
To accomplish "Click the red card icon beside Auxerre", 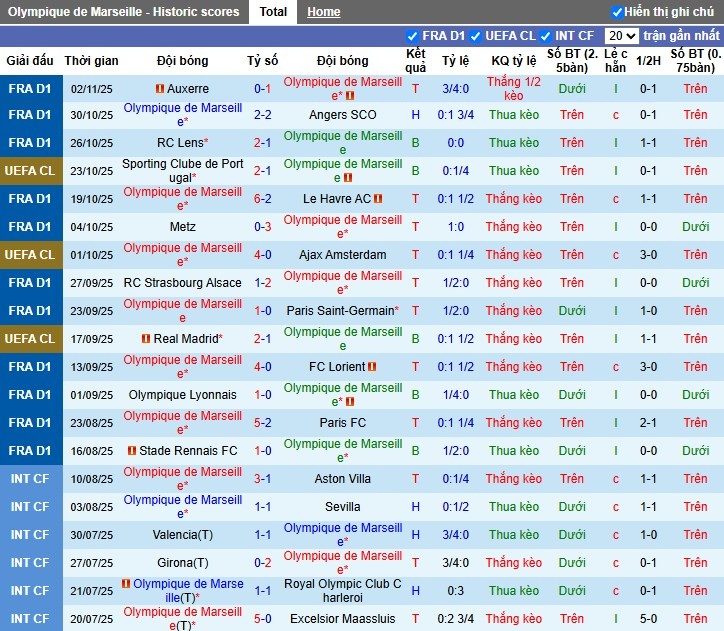I will click(x=160, y=89).
